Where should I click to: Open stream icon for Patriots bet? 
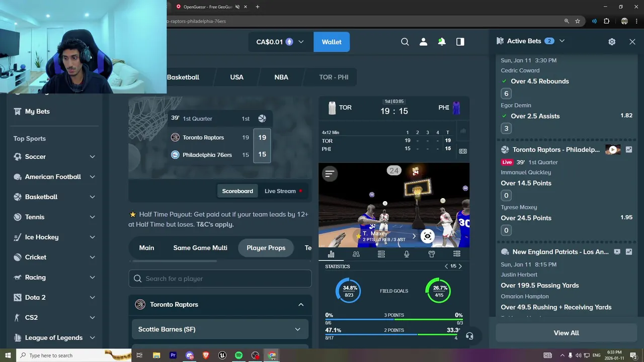(x=617, y=252)
